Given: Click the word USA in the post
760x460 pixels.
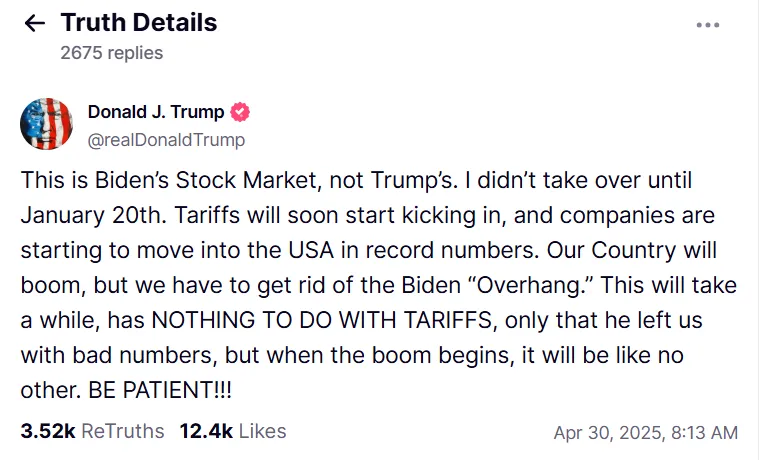Looking at the screenshot, I should pos(311,250).
